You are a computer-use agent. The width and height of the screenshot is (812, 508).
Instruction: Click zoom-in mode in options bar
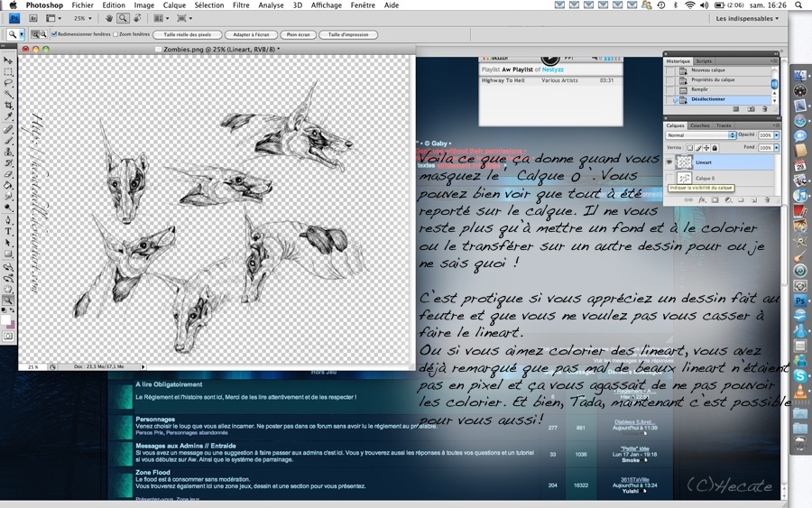pyautogui.click(x=35, y=34)
